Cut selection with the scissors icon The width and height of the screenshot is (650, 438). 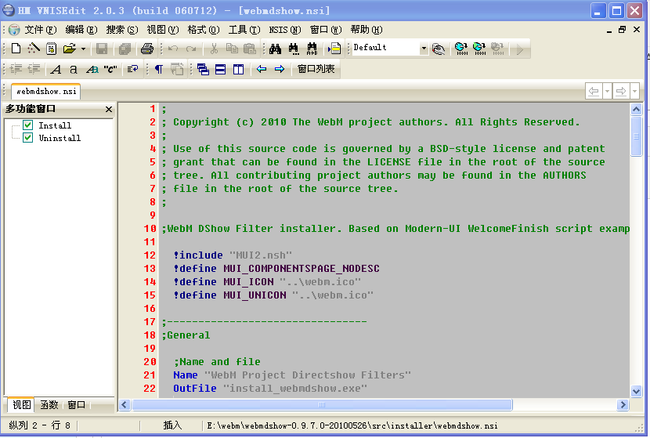[x=214, y=48]
